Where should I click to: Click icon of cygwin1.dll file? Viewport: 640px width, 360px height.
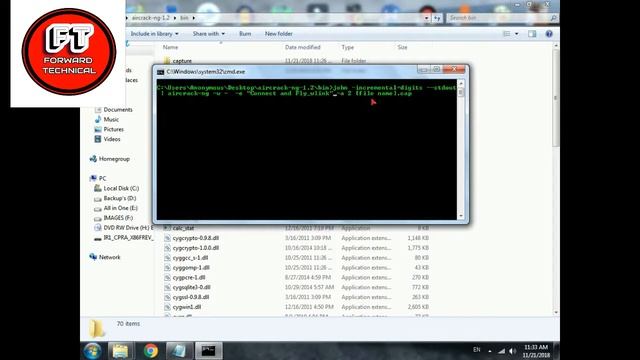(x=167, y=307)
